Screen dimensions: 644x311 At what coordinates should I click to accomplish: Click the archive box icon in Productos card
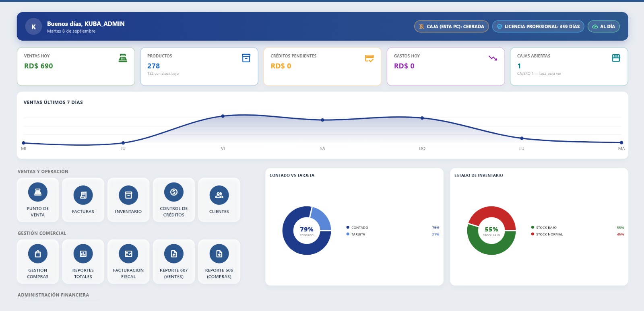[x=246, y=58]
